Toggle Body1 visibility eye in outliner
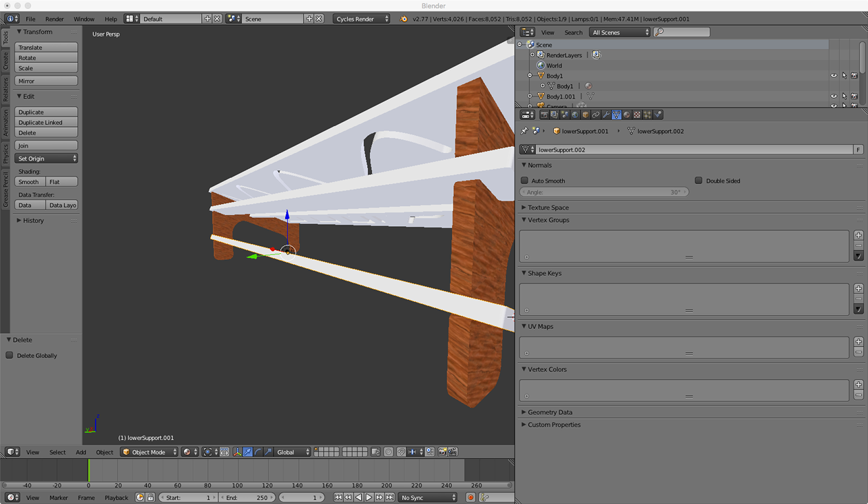 coord(834,76)
